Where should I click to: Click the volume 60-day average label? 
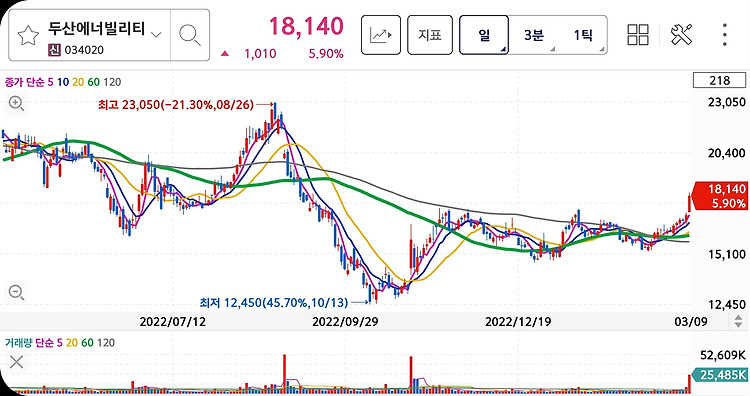tap(88, 342)
